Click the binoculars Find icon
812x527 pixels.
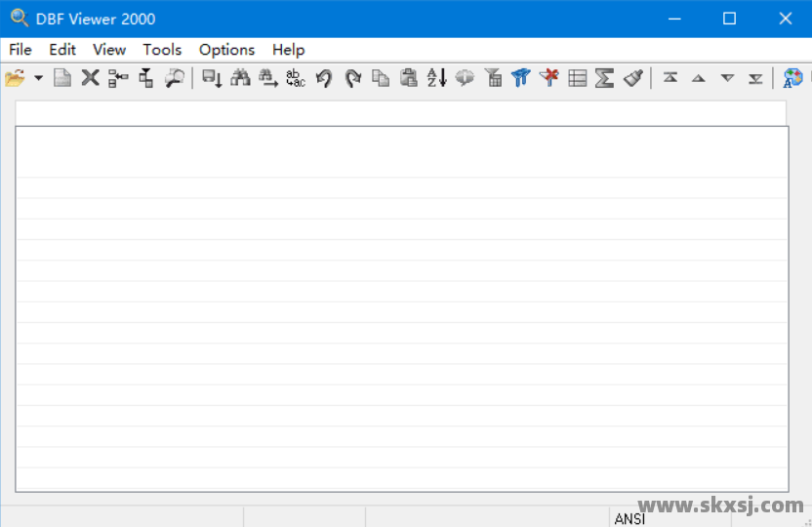[240, 78]
